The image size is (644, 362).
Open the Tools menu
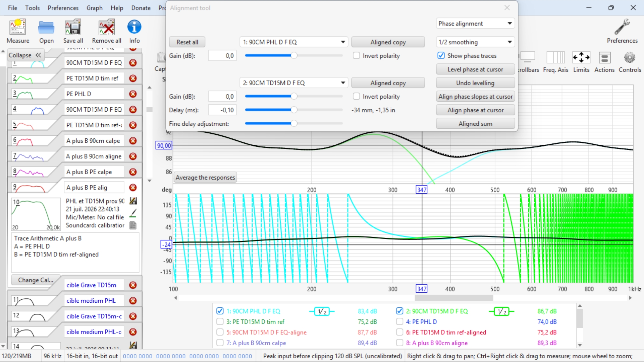(x=33, y=8)
